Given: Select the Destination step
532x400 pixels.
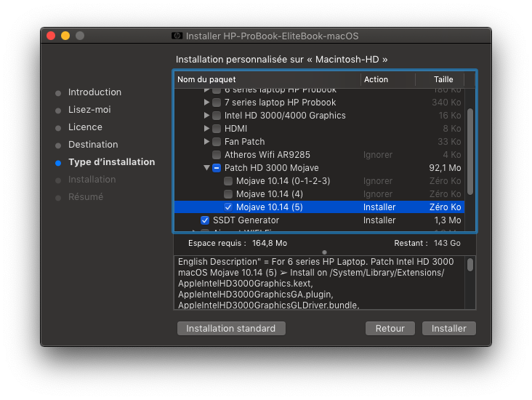Looking at the screenshot, I should pyautogui.click(x=93, y=145).
